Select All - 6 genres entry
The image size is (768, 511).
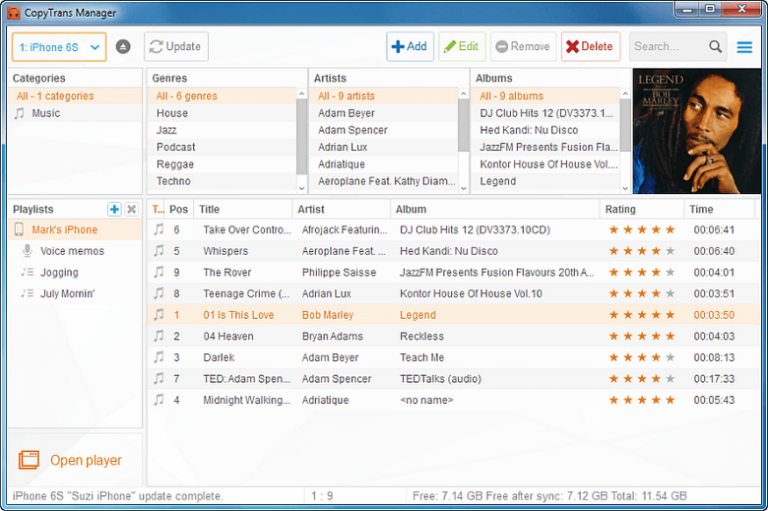[222, 96]
